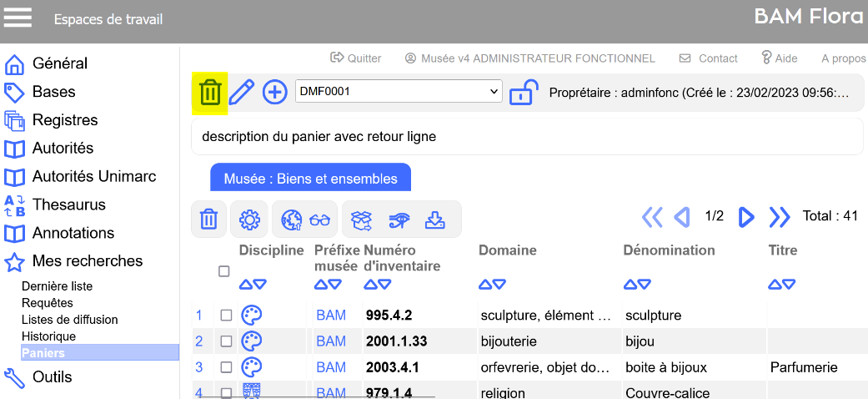Open the DMF0001 basket dropdown
The height and width of the screenshot is (399, 868).
(399, 92)
